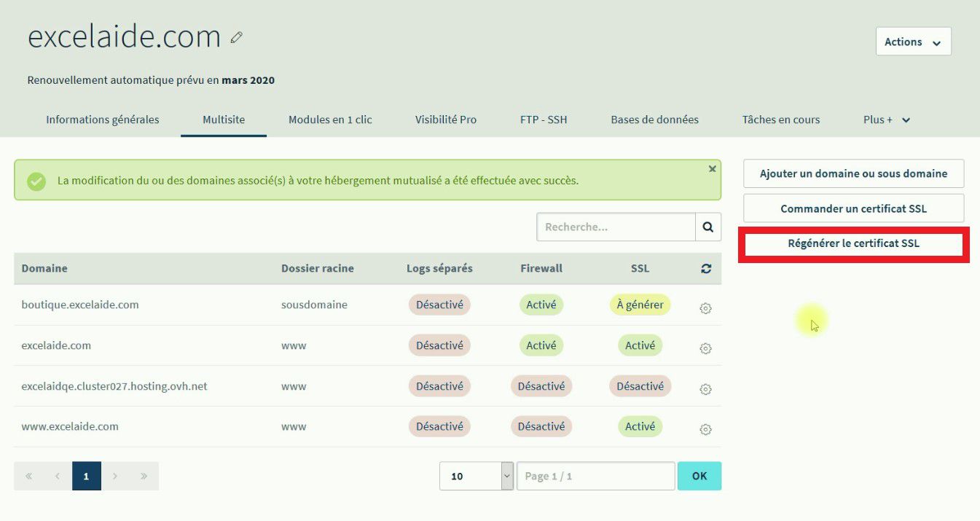Select the excelaide.com domain cell in table
The width and height of the screenshot is (980, 521).
click(x=56, y=345)
